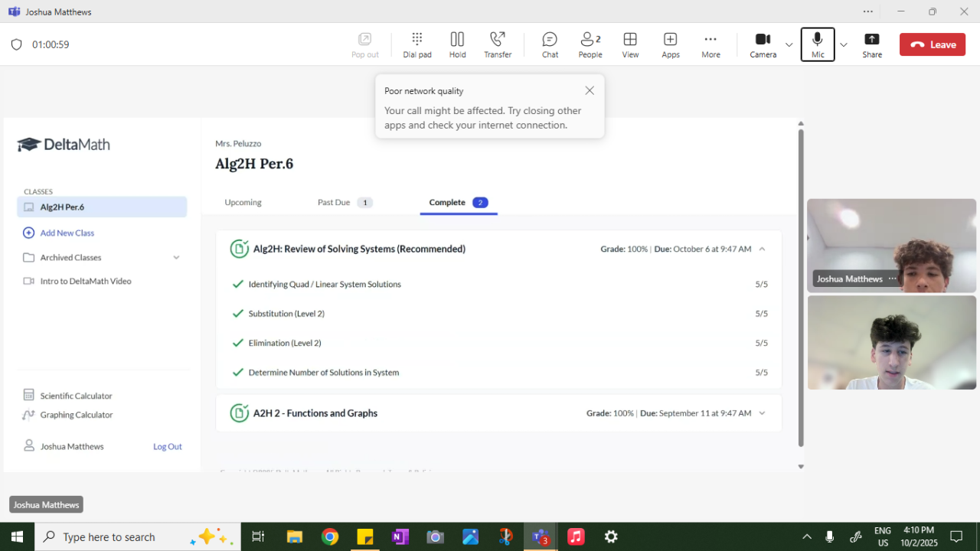Click the shield security icon near call timer
The image size is (980, 551).
16,44
